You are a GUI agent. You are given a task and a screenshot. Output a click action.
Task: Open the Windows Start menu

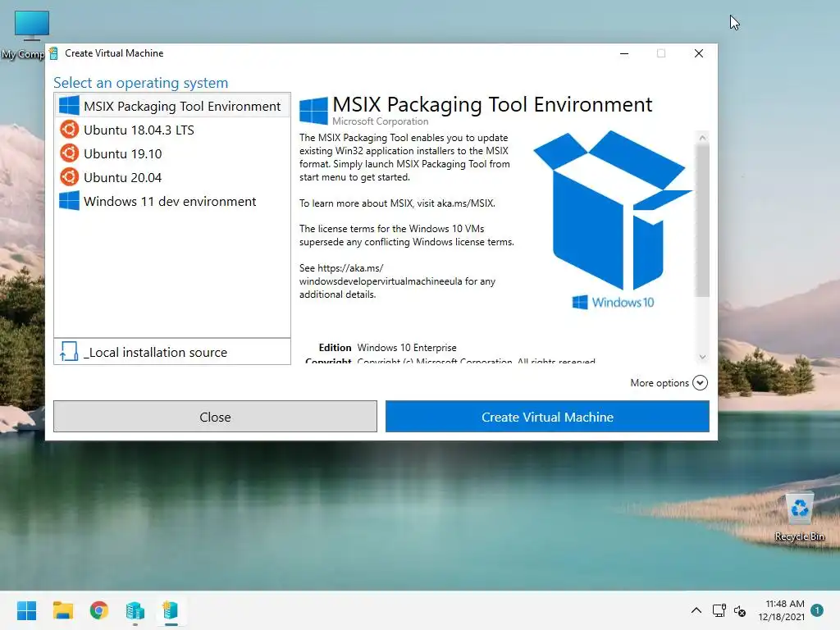27,610
